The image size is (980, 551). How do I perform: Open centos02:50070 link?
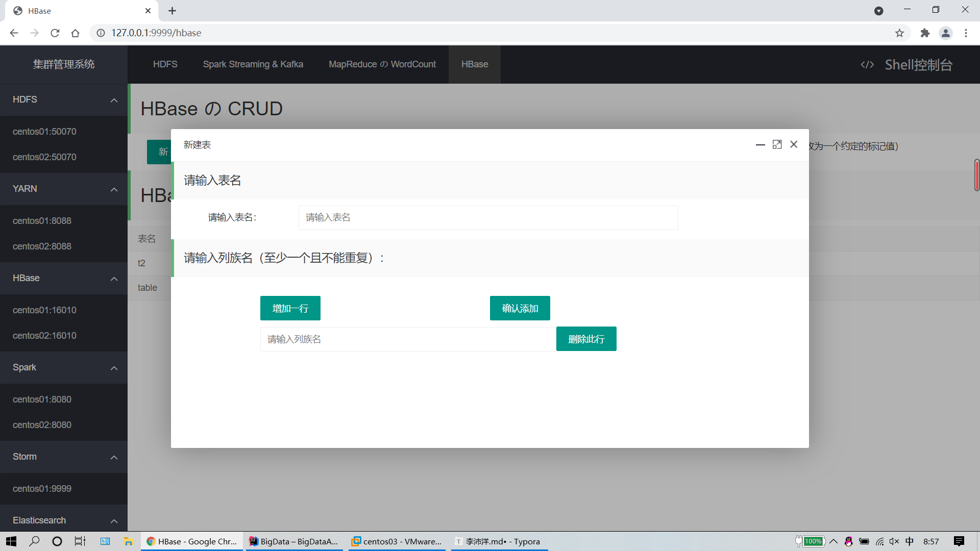[44, 157]
